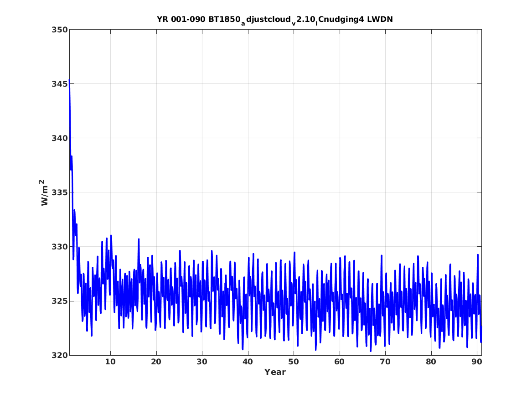The image size is (532, 399).
Task: Select the Y-axis tick label 340
Action: [59, 138]
